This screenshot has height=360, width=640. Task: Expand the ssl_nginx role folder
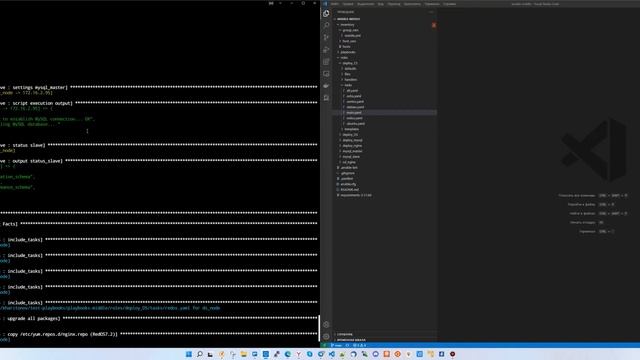click(x=349, y=162)
